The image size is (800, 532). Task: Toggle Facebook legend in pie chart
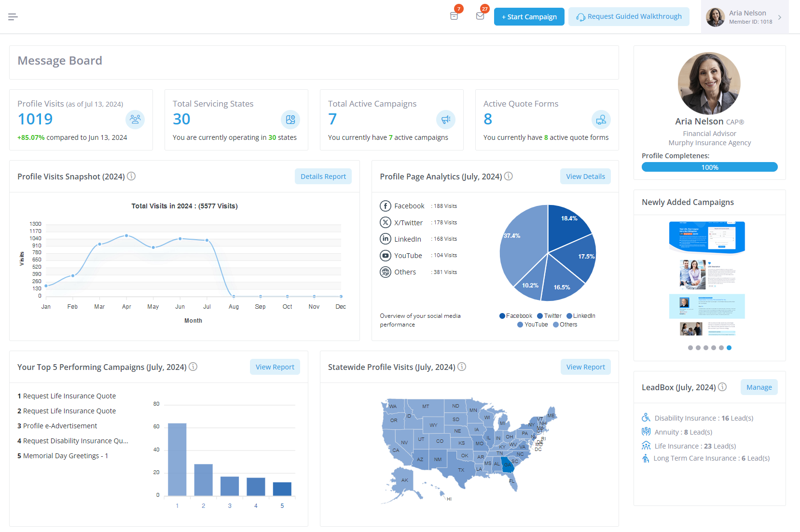pos(515,316)
